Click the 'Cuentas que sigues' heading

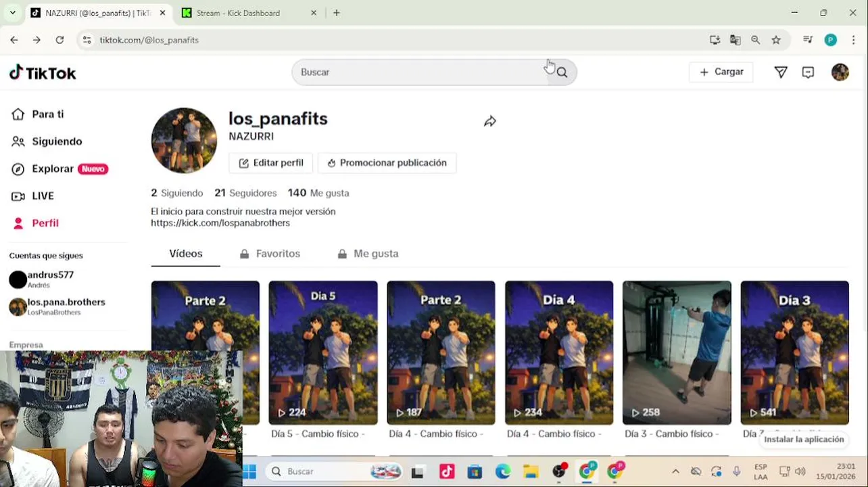(46, 256)
